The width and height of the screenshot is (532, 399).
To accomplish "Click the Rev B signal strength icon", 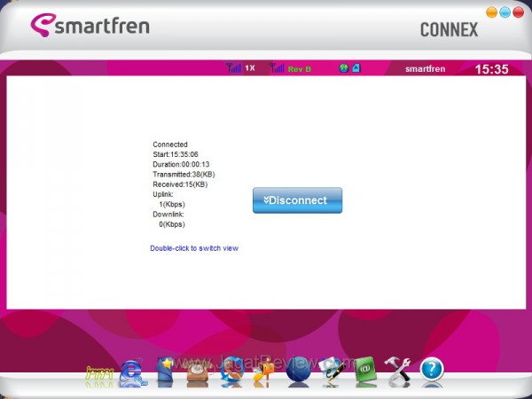I will 277,68.
